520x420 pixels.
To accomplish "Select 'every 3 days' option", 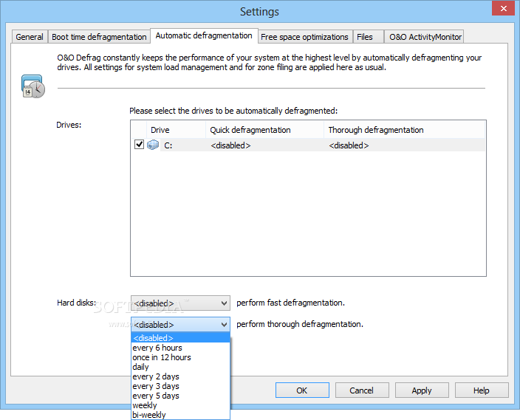I will pyautogui.click(x=180, y=386).
